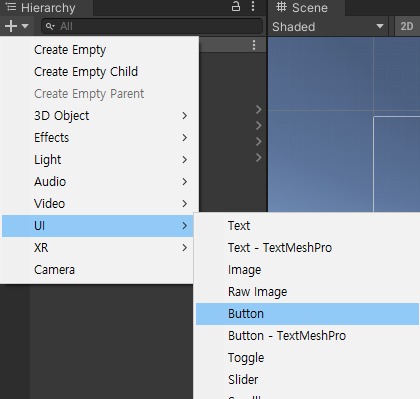Click the plus create-object button in Hierarchy

[11, 26]
